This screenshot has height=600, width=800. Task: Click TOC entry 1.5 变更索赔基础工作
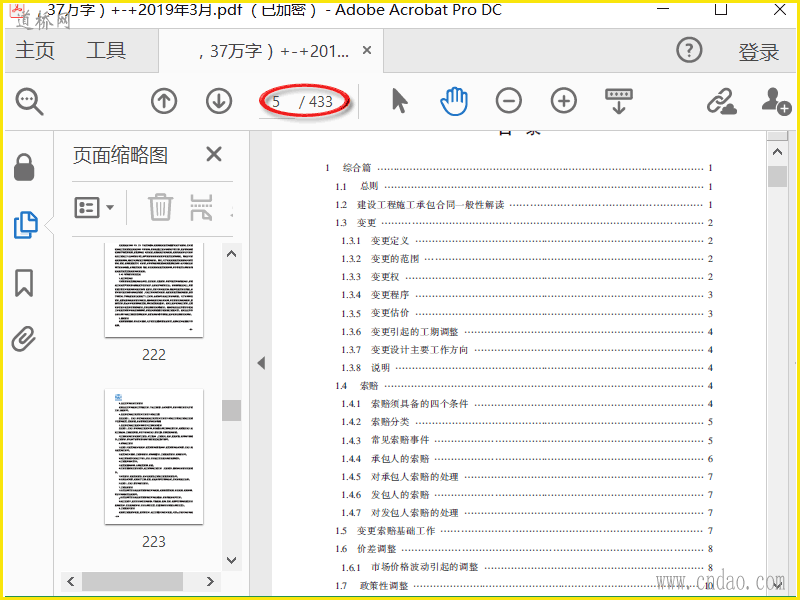(523, 531)
